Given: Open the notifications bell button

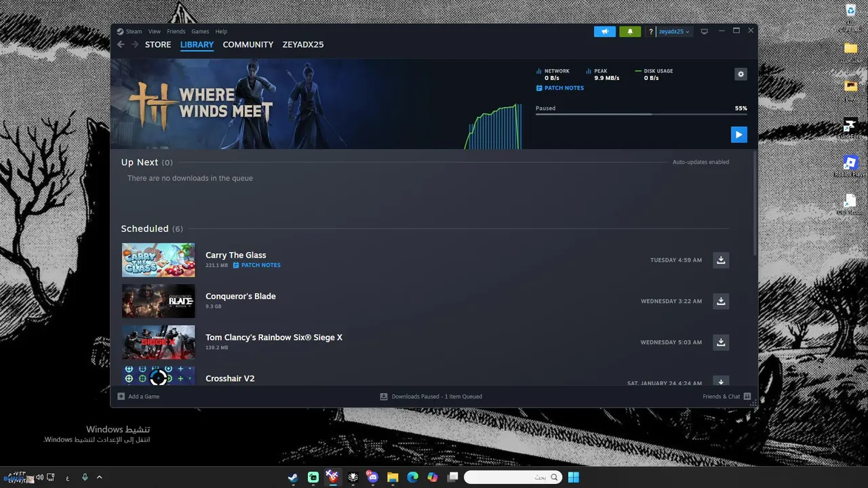Looking at the screenshot, I should click(x=630, y=31).
